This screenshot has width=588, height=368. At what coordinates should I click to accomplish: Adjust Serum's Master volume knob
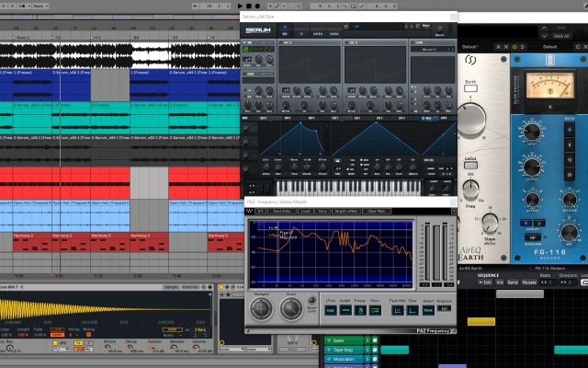pos(439,29)
